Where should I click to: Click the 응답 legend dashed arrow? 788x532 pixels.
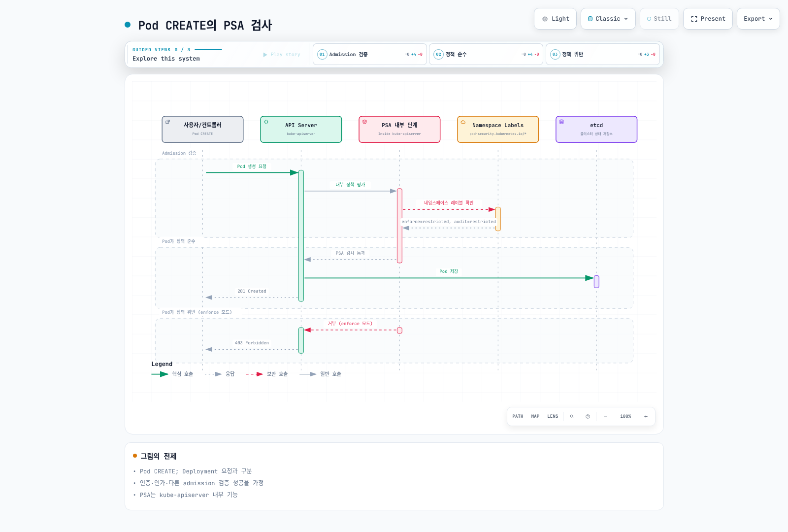point(213,374)
